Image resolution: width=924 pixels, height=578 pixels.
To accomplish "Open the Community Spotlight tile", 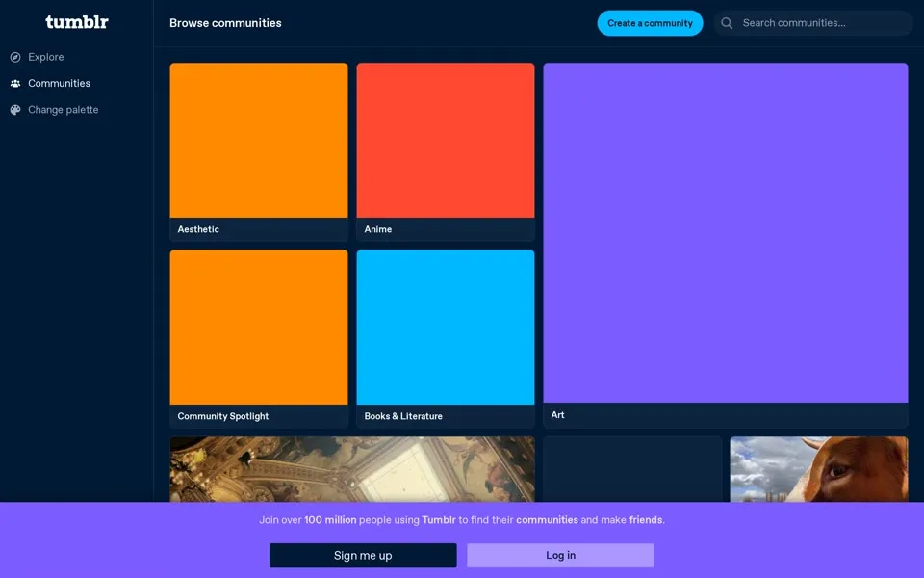I will (x=259, y=338).
